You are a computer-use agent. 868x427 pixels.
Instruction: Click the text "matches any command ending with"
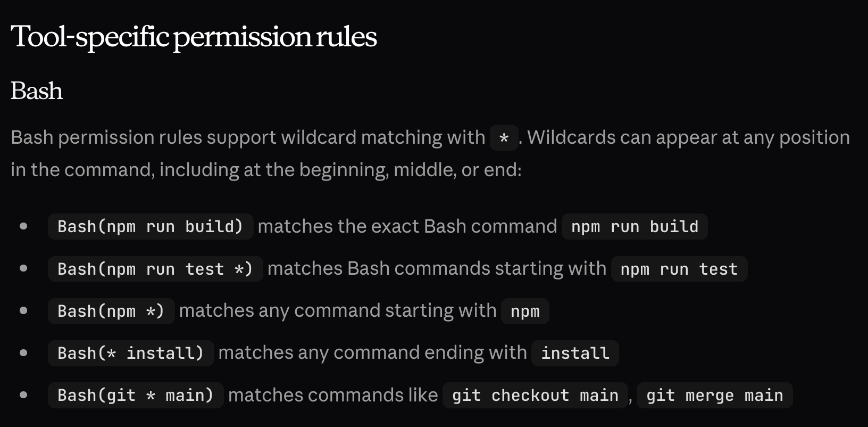372,352
